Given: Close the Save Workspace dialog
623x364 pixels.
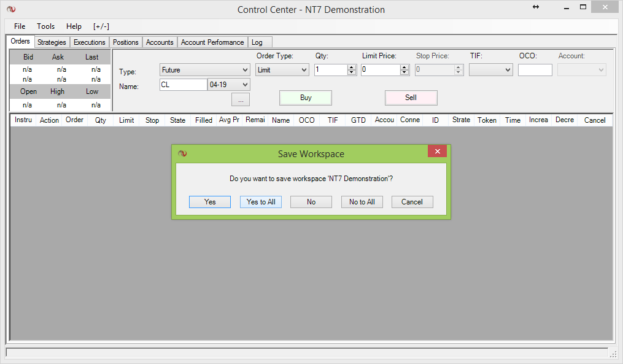Looking at the screenshot, I should (438, 151).
